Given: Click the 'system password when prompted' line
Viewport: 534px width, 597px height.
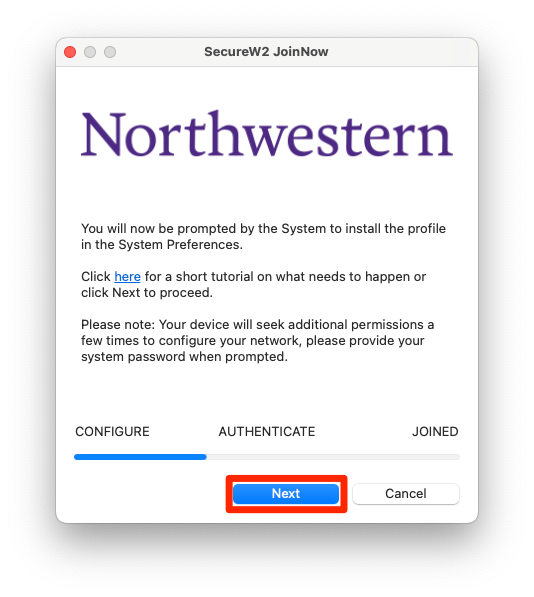Looking at the screenshot, I should [x=184, y=357].
